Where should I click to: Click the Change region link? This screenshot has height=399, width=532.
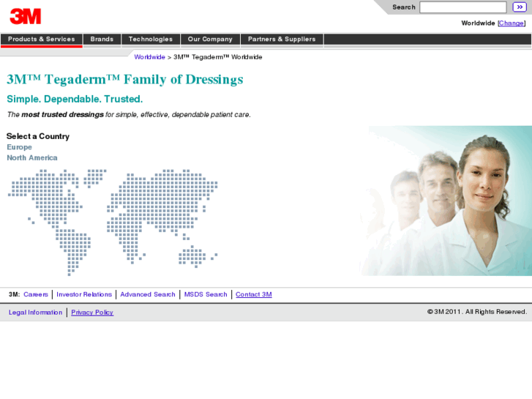[512, 23]
